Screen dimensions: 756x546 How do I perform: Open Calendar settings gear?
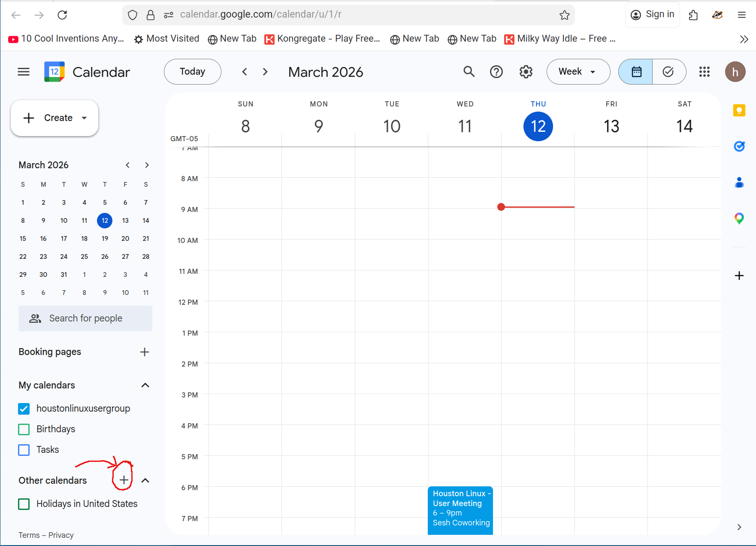coord(526,72)
